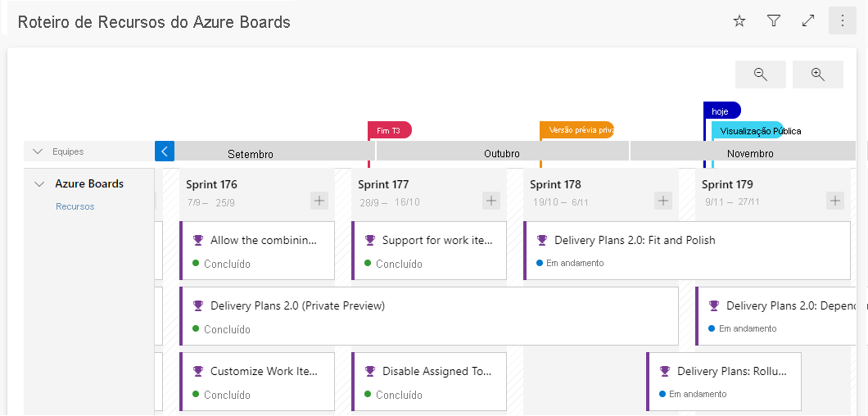Zoom out the timeline with magnifier minus
This screenshot has width=868, height=416.
pos(760,75)
